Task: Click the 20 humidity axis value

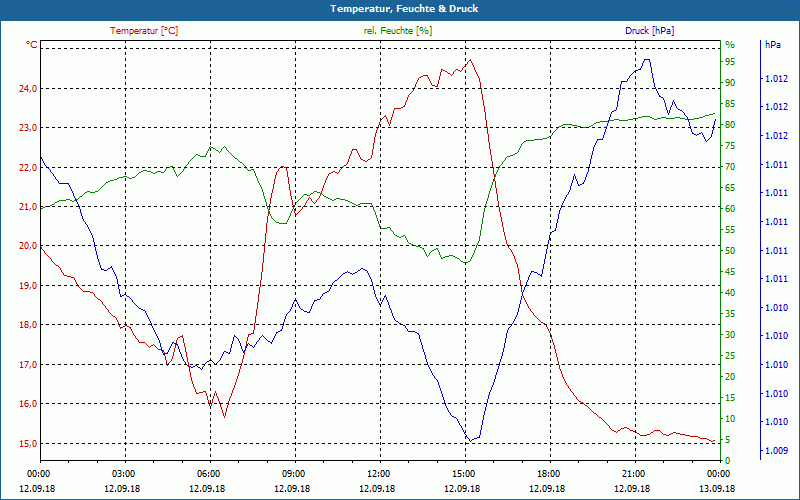Action: click(x=730, y=377)
